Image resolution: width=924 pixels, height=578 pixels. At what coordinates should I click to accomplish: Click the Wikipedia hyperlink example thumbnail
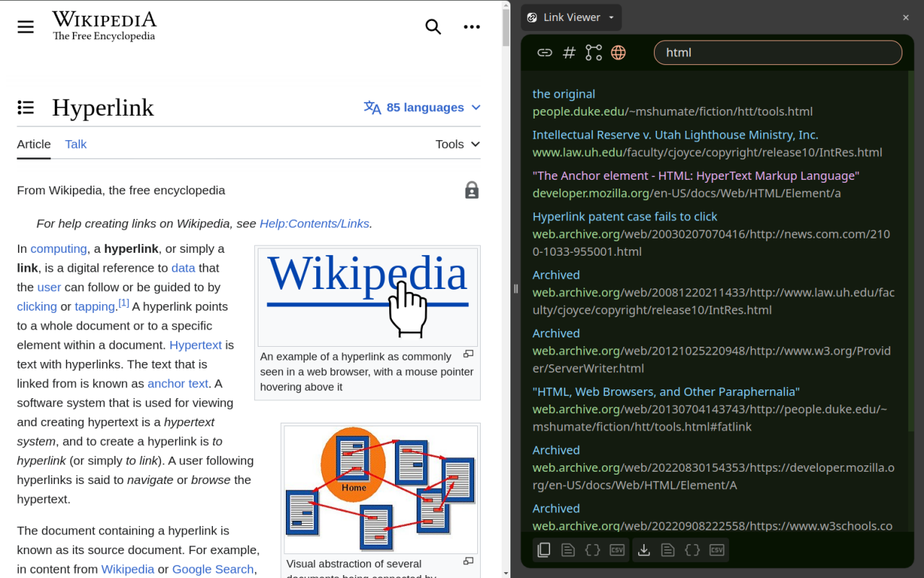pos(367,296)
